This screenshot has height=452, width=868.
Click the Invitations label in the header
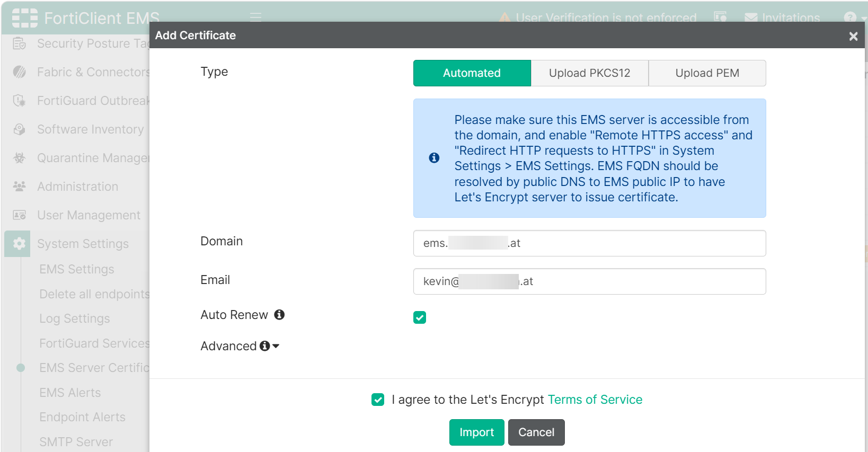(791, 18)
